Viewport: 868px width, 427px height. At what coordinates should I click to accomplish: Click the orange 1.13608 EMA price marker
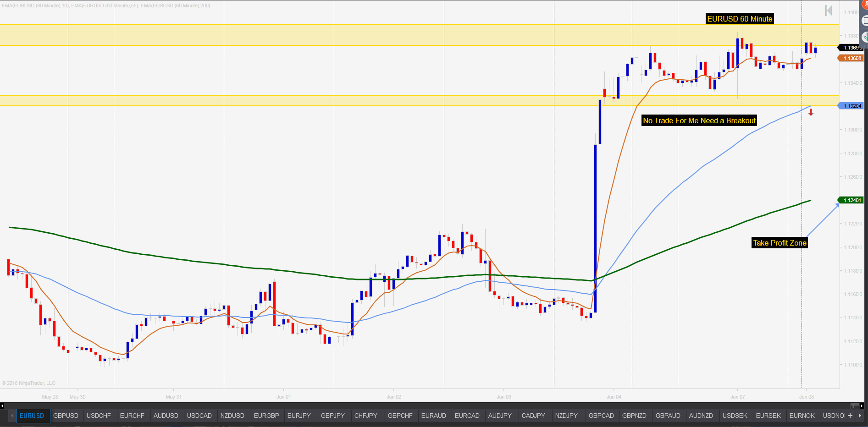tap(851, 58)
